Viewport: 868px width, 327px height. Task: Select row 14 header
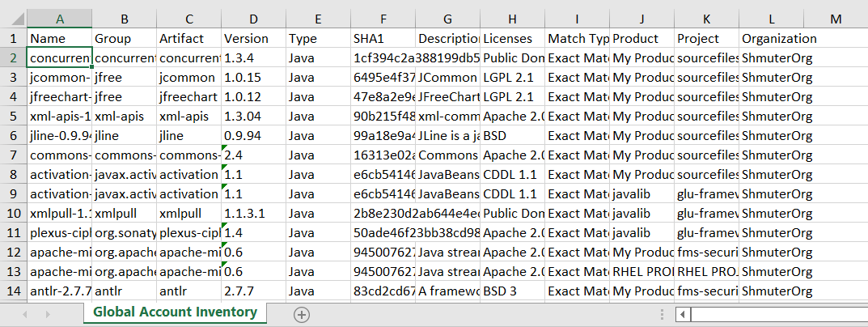13,291
